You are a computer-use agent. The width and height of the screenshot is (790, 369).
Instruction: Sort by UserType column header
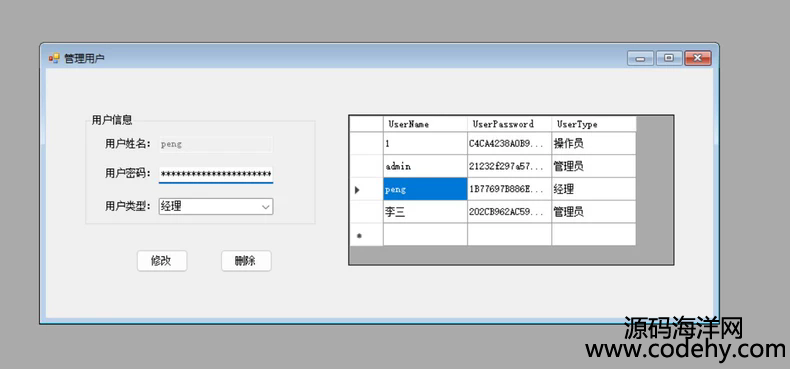(594, 124)
